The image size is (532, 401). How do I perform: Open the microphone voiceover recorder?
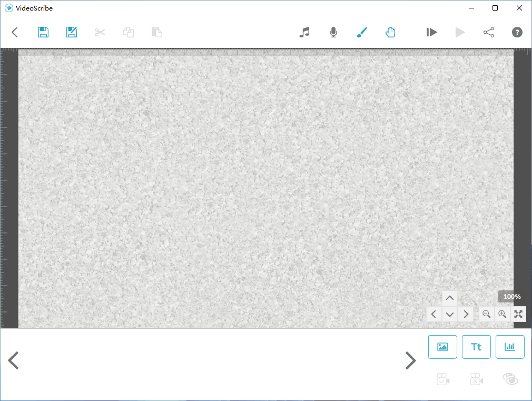pos(333,32)
